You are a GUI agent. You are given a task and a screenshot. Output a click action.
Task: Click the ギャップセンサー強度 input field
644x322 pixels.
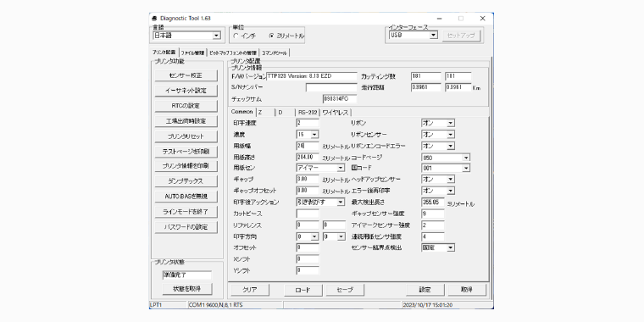[433, 214]
